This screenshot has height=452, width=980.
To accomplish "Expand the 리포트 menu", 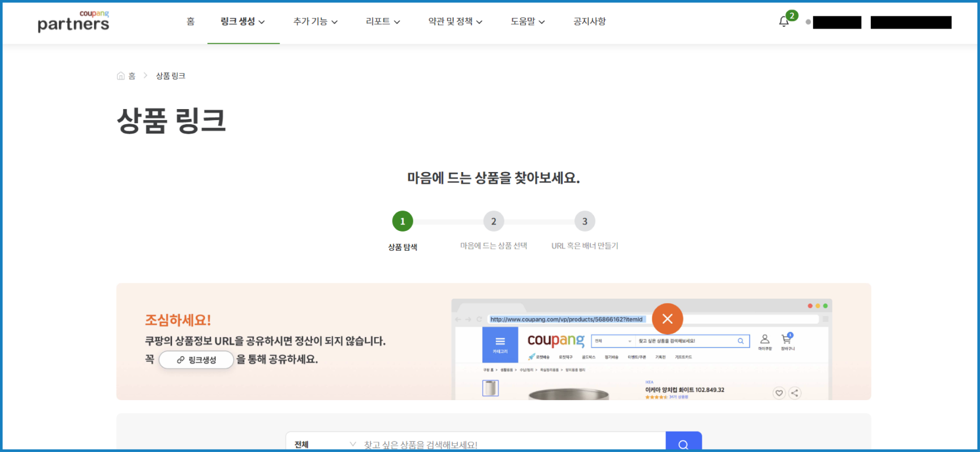I will tap(383, 22).
